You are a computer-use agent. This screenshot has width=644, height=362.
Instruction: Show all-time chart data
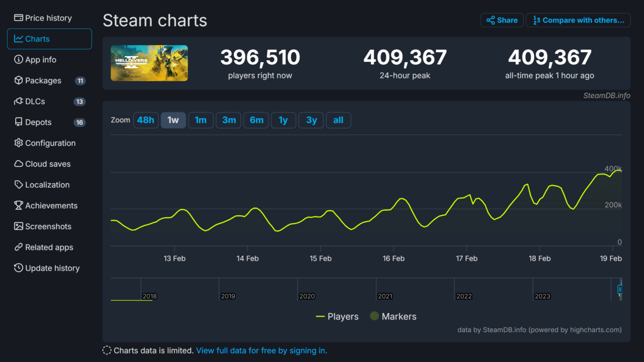(338, 120)
